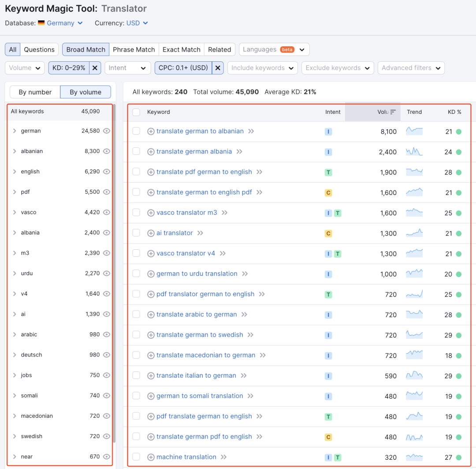
Task: Remove the KD: 0–29% filter
Action: [x=96, y=68]
